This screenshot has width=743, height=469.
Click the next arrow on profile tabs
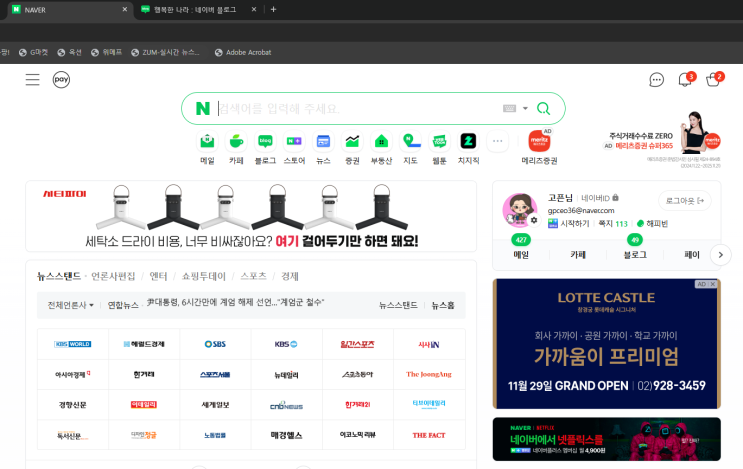coord(721,255)
